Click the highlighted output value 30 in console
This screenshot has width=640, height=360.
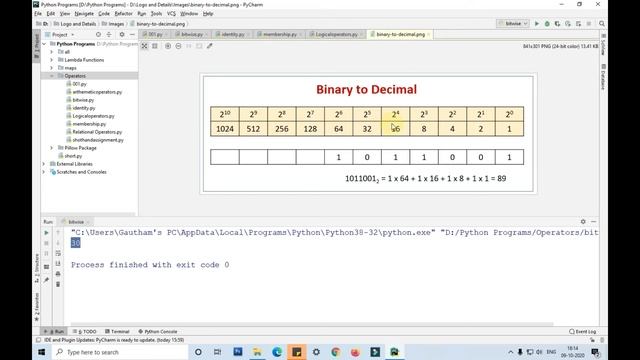point(76,243)
